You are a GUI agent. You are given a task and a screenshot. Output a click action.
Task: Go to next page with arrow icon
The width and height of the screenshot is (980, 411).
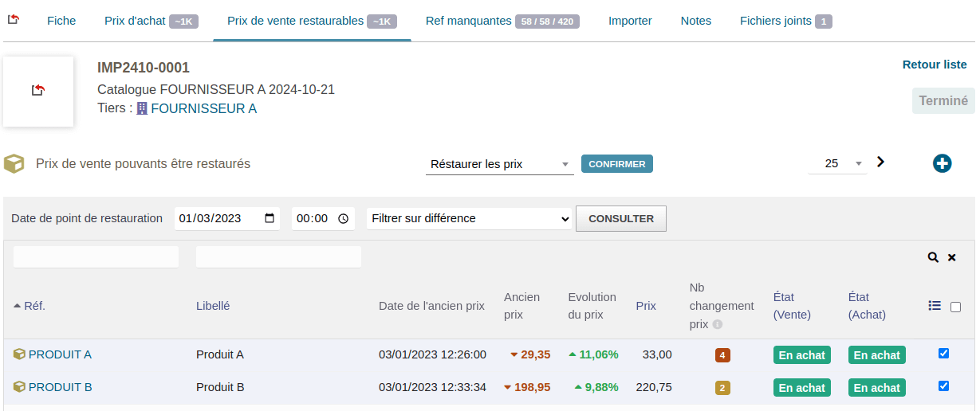[x=881, y=162]
